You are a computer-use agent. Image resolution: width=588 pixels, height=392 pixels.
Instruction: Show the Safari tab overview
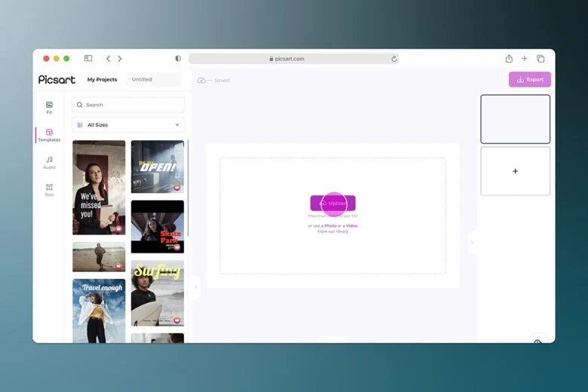pyautogui.click(x=541, y=59)
